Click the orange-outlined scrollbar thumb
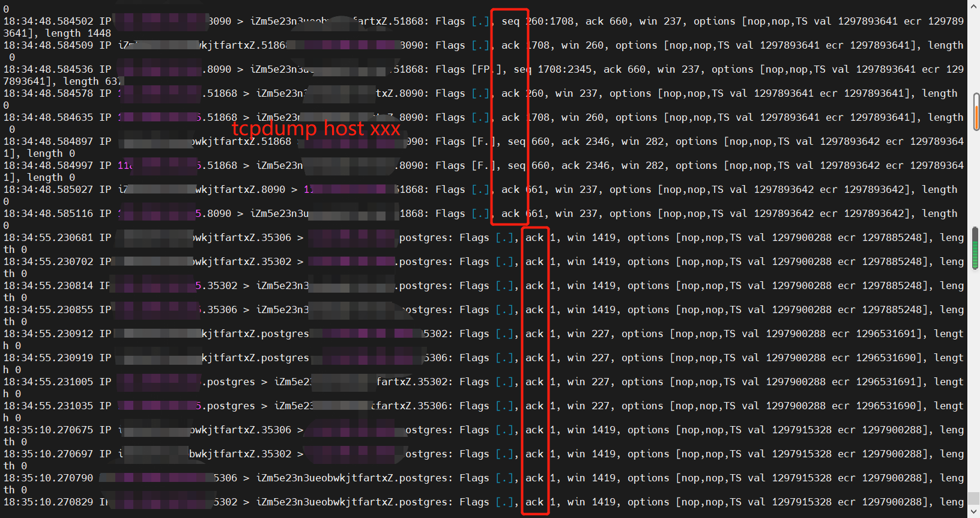 (x=976, y=112)
